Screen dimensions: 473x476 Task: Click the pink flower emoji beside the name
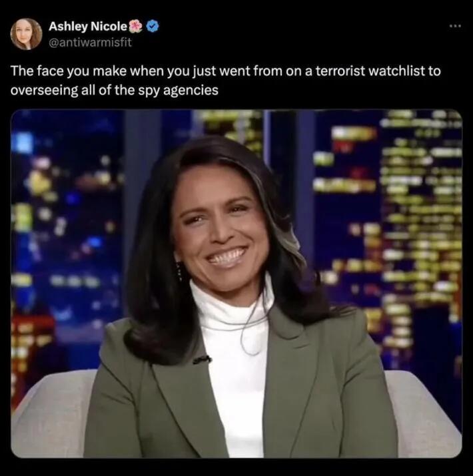[135, 27]
